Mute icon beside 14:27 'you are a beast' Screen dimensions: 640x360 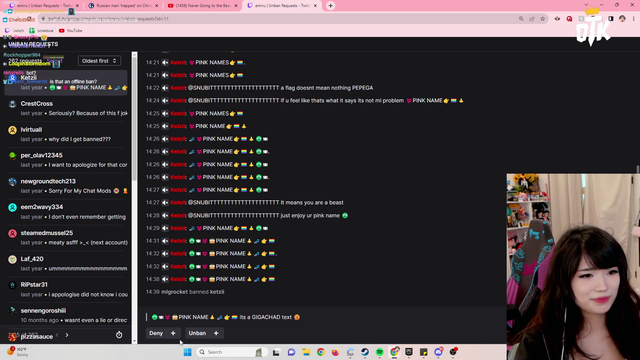tap(165, 202)
